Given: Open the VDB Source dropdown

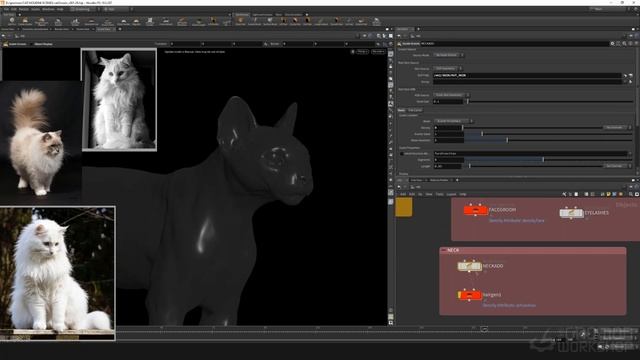Looking at the screenshot, I should pyautogui.click(x=451, y=95).
